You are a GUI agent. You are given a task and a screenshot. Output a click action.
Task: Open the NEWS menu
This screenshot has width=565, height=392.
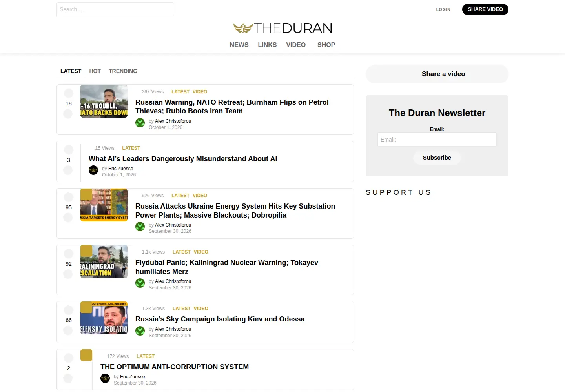click(239, 45)
